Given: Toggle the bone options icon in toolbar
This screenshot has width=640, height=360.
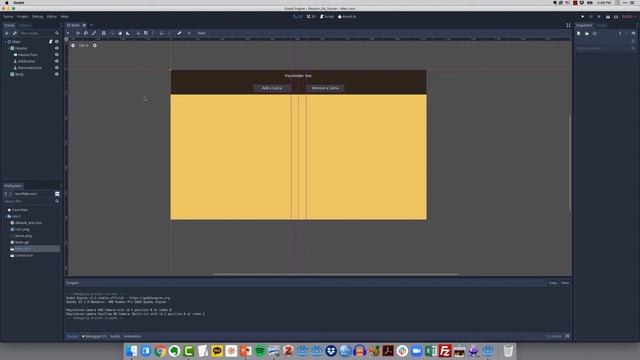Looking at the screenshot, I should [179, 33].
